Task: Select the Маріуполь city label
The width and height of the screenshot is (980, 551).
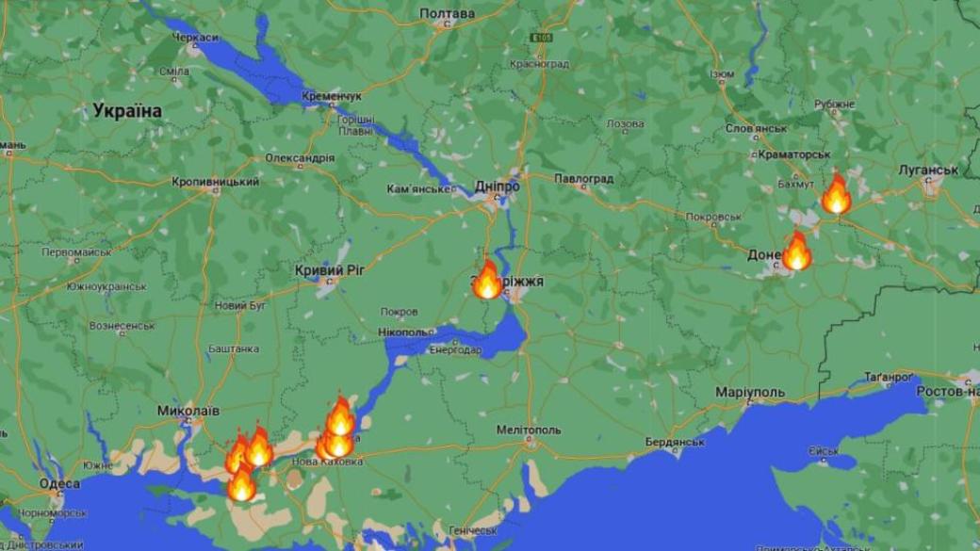Action: [x=749, y=393]
